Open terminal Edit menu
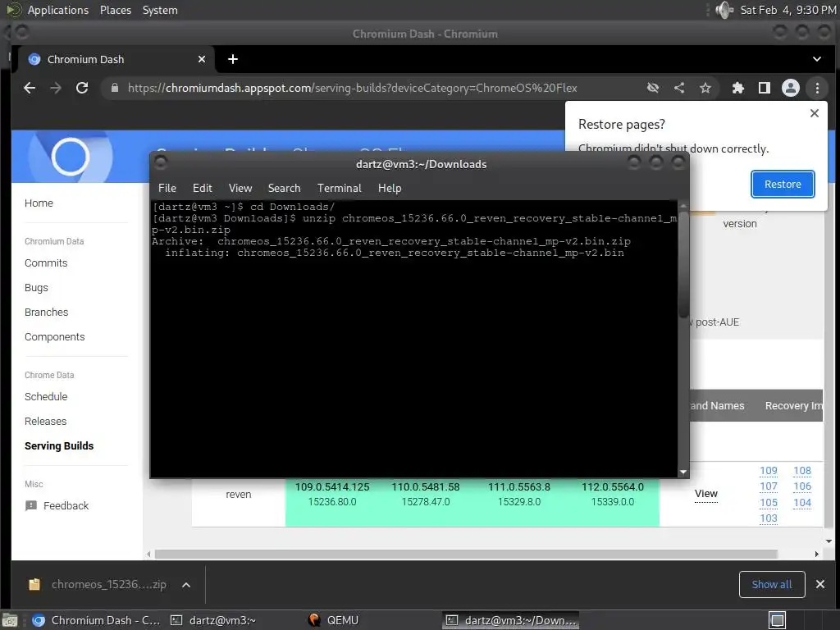840x630 pixels. 202,188
